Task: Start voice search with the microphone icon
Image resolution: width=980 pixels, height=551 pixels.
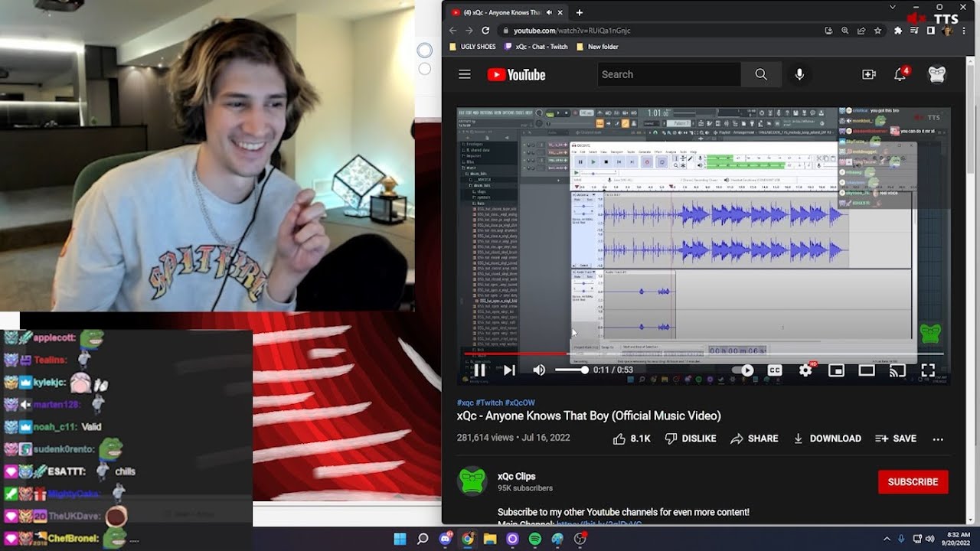Action: (x=799, y=74)
